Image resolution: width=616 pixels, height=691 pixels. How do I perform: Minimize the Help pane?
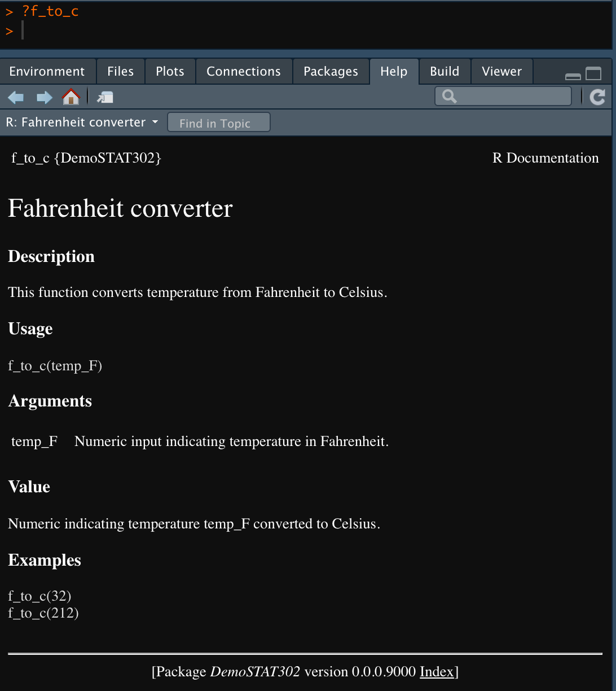[x=573, y=76]
